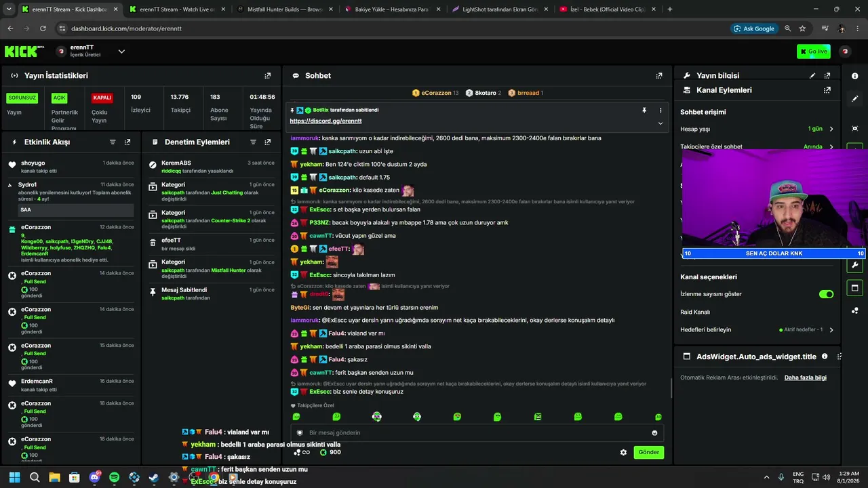868x488 pixels.
Task: Open the Daha fazla bilgi link
Action: (806, 378)
